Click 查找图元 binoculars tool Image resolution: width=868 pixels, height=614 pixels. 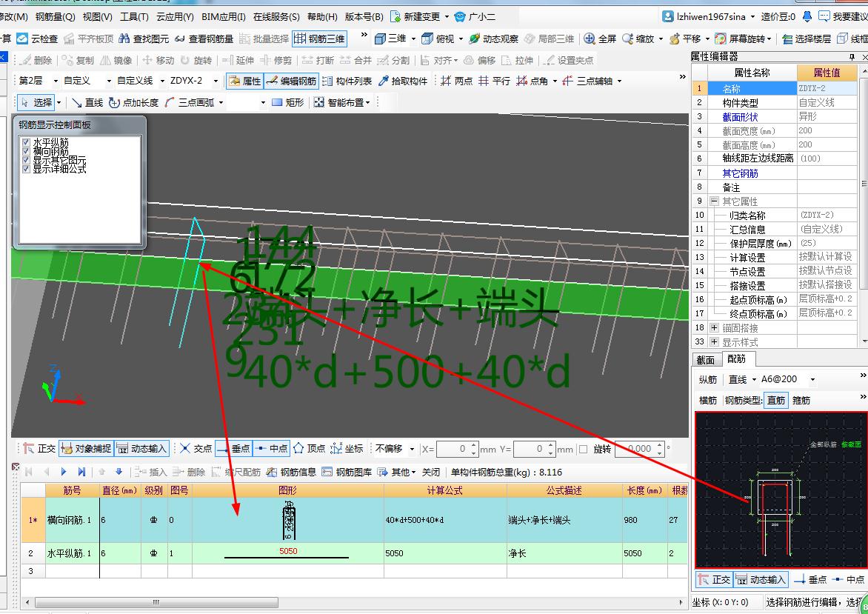coord(144,39)
